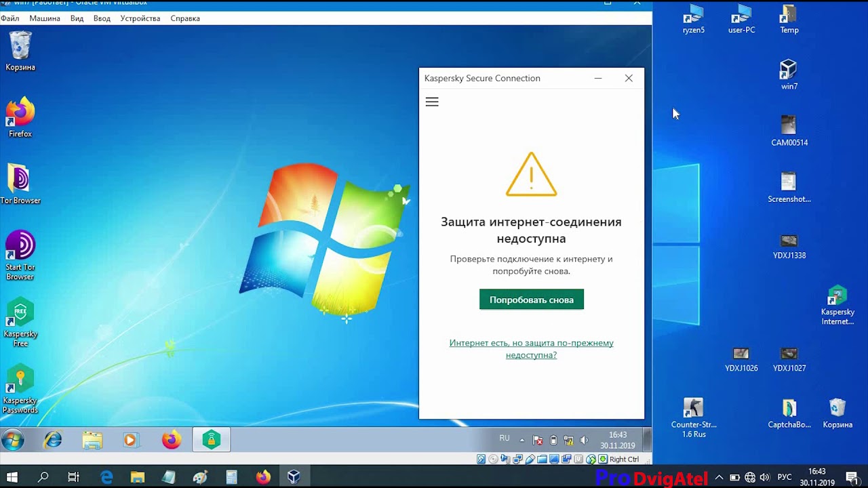
Task: Open Windows Explorer from the Windows 7 taskbar
Action: (x=92, y=440)
